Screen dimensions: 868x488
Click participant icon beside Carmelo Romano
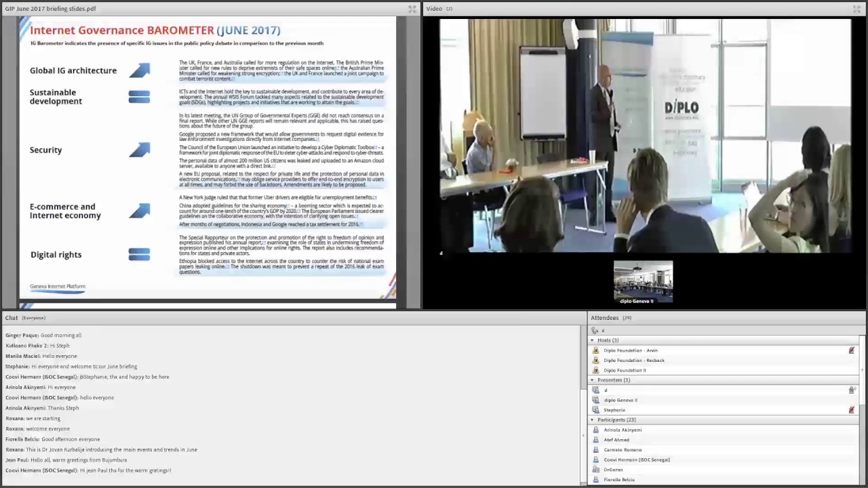(x=596, y=450)
